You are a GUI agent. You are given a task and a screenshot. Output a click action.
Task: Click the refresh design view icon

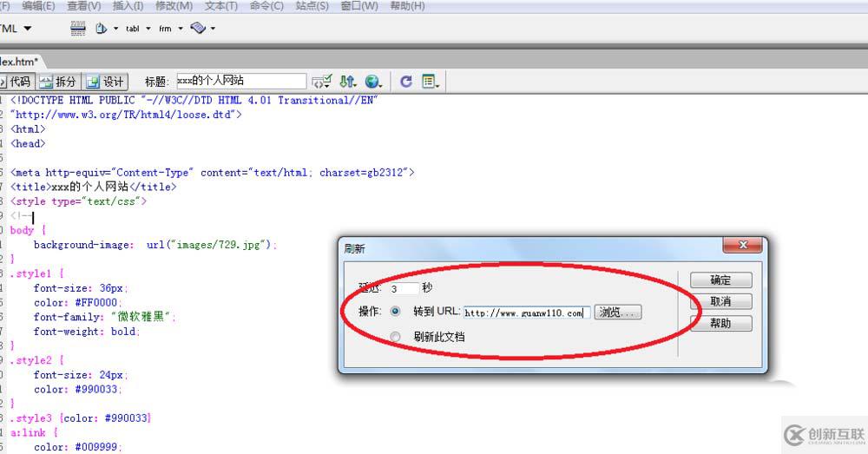point(405,82)
